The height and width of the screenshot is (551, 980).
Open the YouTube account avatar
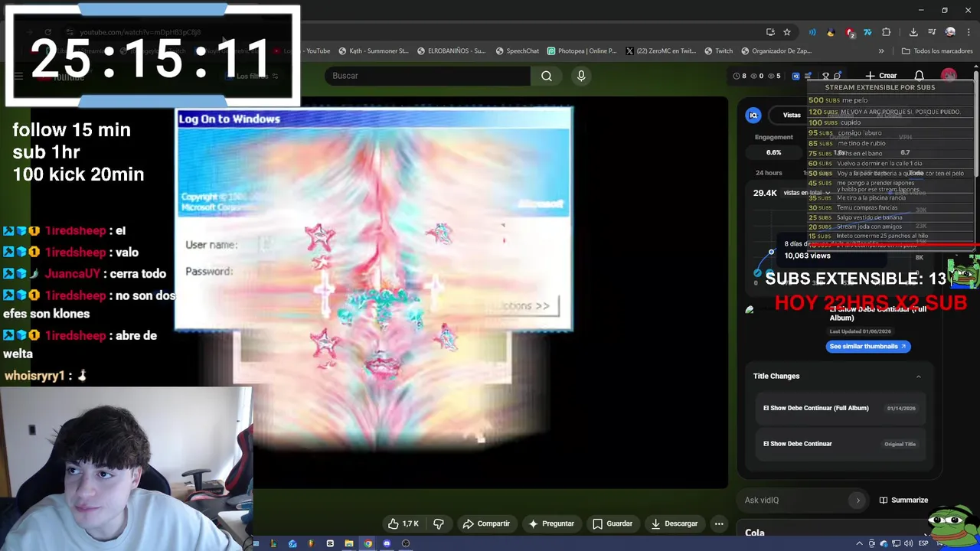point(949,76)
